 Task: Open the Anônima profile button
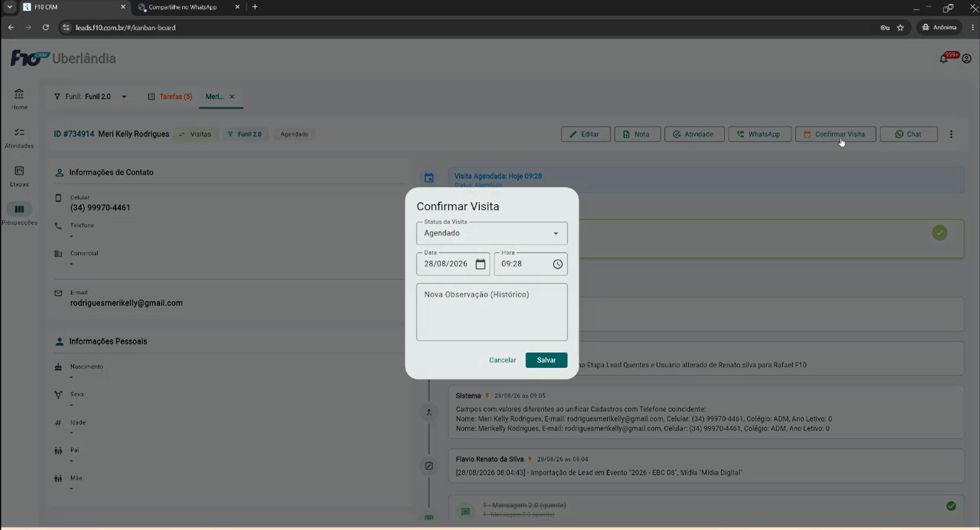939,28
